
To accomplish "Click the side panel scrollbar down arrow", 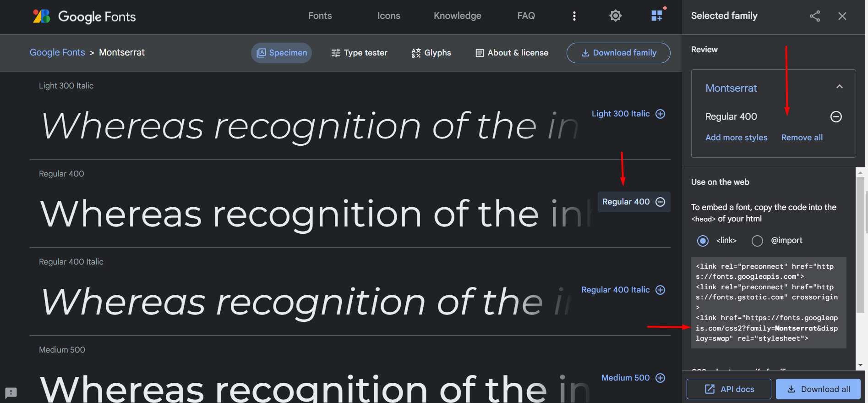I will pos(860,365).
